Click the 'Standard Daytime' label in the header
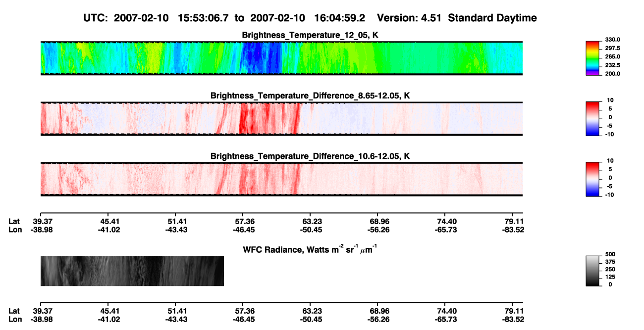Image resolution: width=644 pixels, height=330 pixels. 492,18
